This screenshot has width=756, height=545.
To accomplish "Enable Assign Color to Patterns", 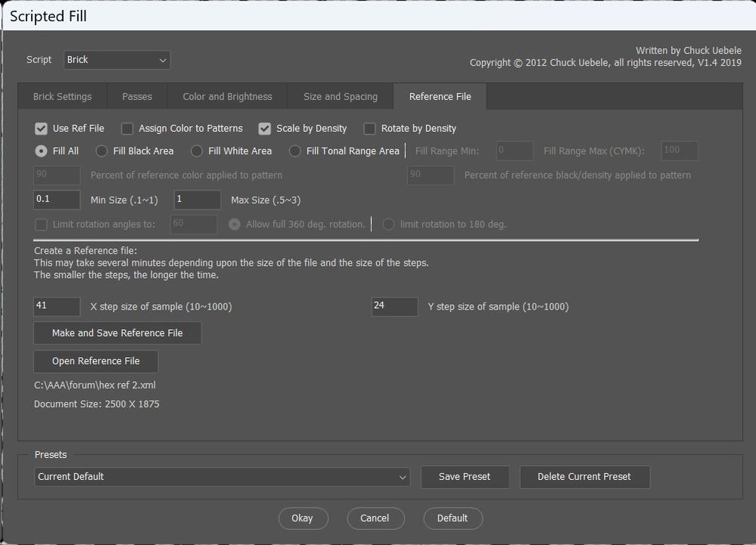I will (x=127, y=129).
